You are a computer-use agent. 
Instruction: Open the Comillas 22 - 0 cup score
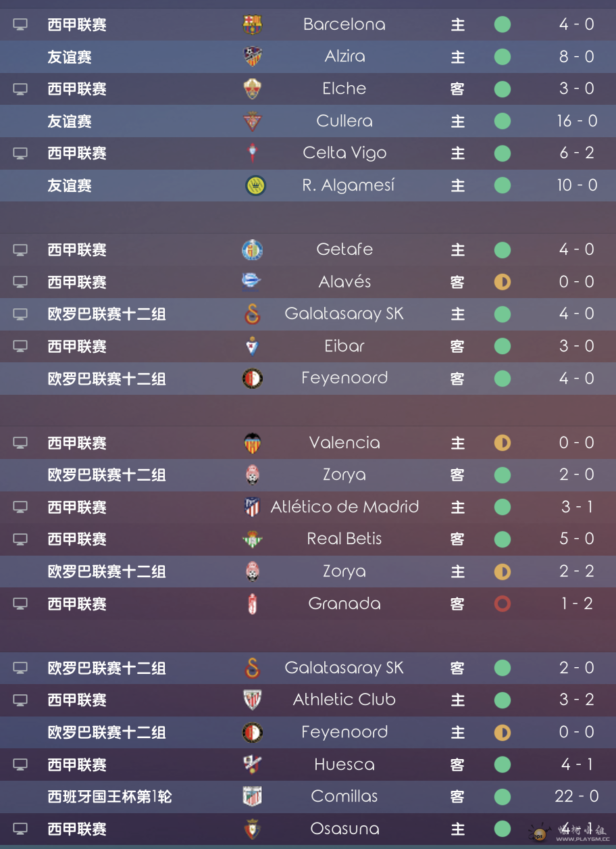pyautogui.click(x=577, y=797)
